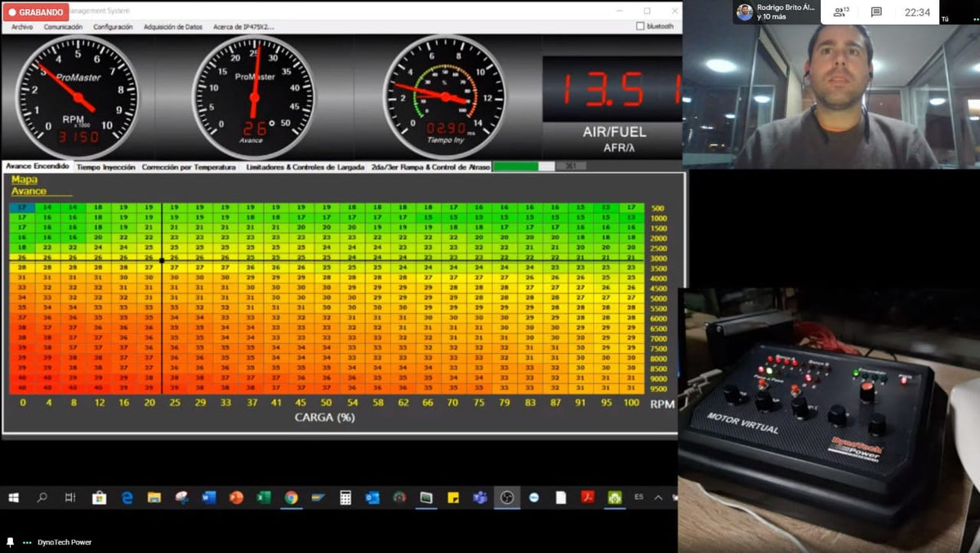This screenshot has width=980, height=553.
Task: Expand the Adquisición de Datos menu
Action: click(172, 26)
